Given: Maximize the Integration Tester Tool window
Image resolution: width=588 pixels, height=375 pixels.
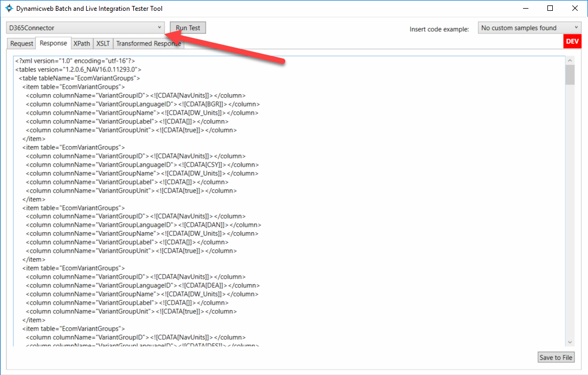Looking at the screenshot, I should (x=550, y=9).
